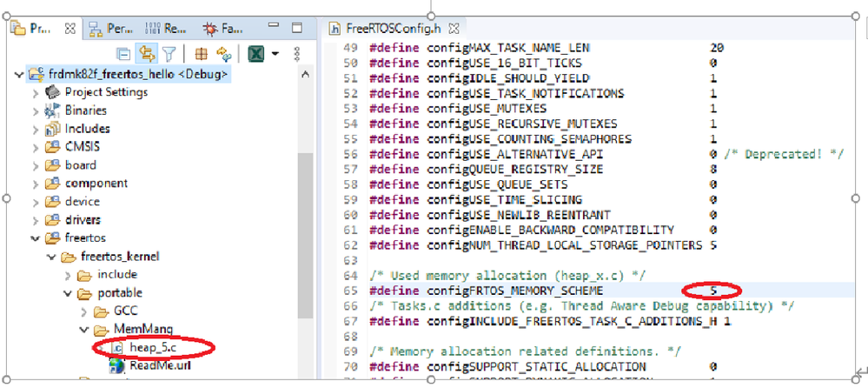
Task: Expand the Project Settings node
Action: (36, 92)
